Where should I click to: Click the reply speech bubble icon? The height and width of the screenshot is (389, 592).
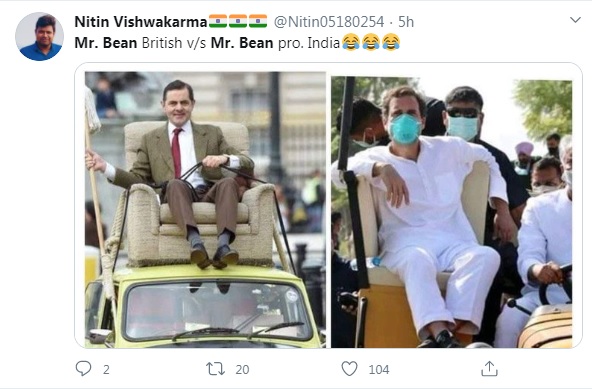(x=83, y=369)
